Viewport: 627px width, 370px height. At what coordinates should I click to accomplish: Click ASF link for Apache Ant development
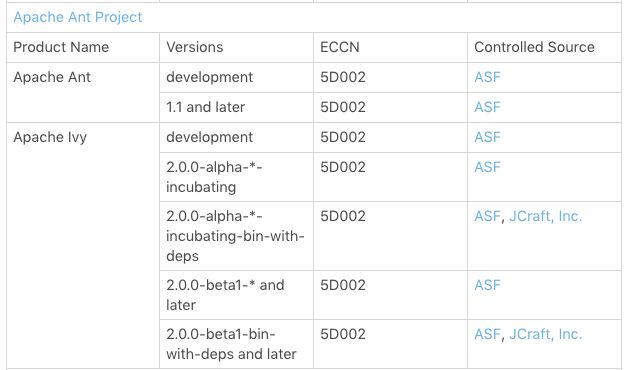(487, 77)
